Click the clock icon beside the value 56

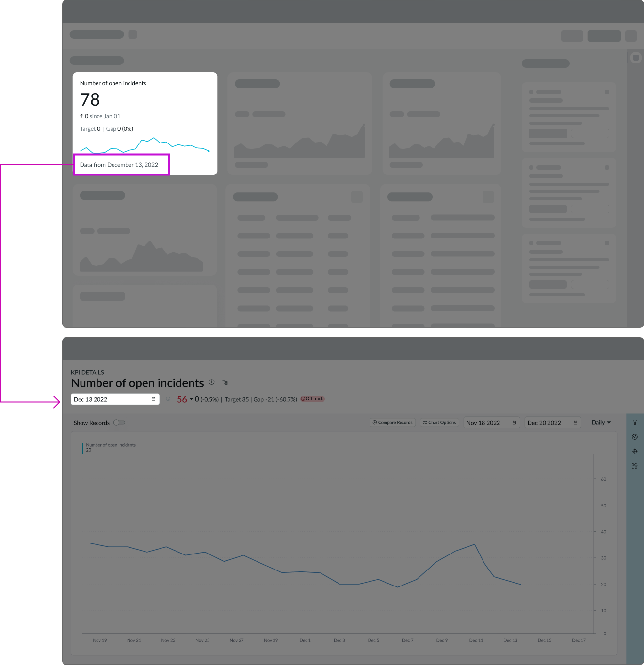pyautogui.click(x=168, y=399)
